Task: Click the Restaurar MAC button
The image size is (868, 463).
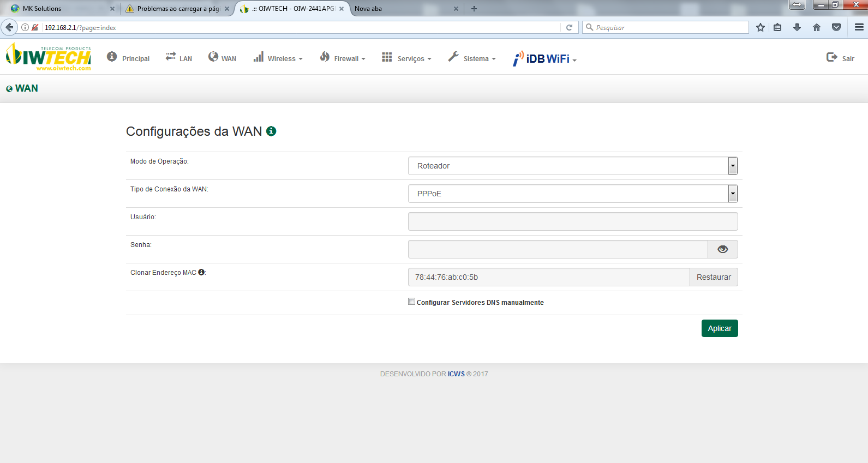Action: (714, 277)
